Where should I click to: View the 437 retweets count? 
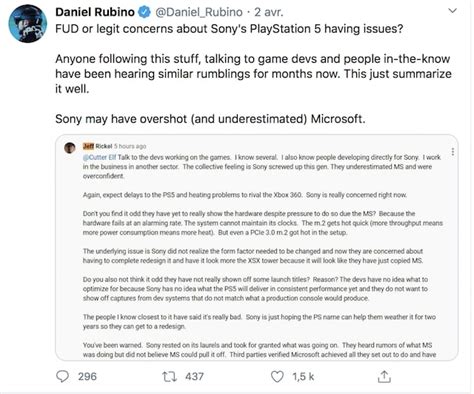(x=194, y=377)
